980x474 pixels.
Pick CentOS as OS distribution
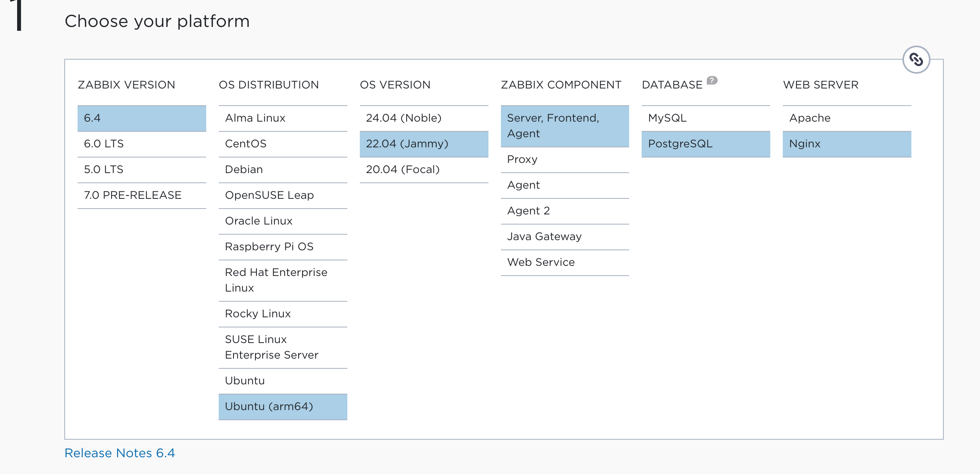point(283,144)
